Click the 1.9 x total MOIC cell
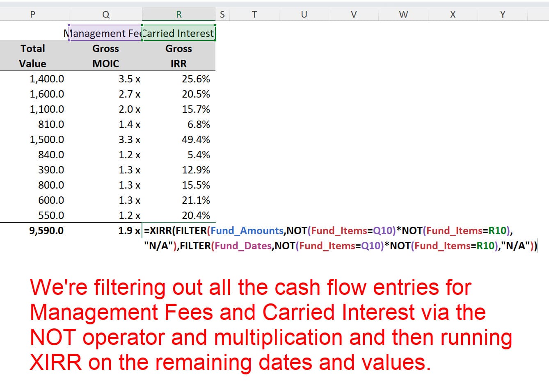The image size is (549, 392). tap(129, 230)
